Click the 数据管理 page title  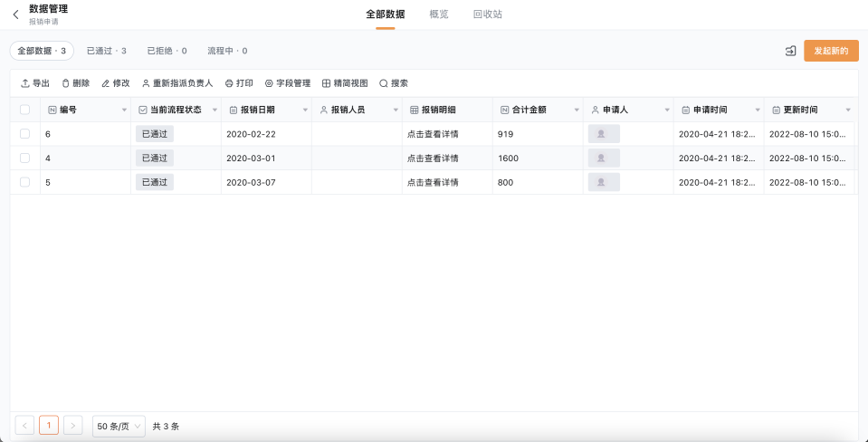(x=49, y=9)
